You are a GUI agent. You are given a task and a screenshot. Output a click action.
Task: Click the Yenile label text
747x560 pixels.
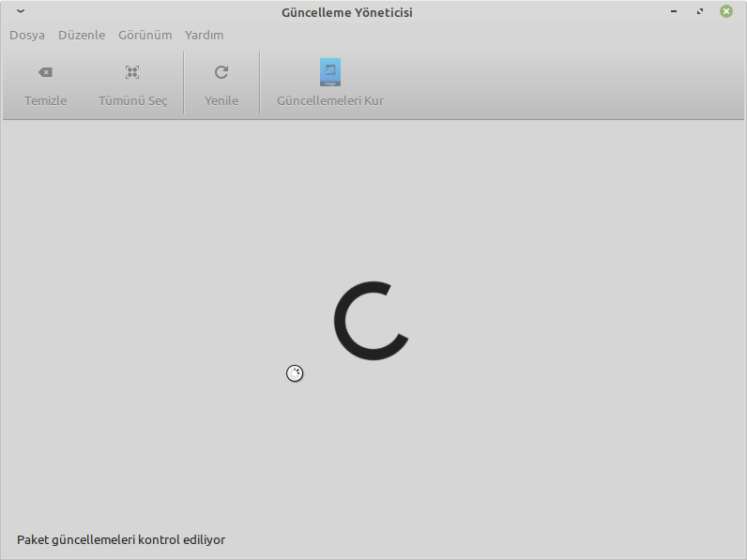coord(221,101)
